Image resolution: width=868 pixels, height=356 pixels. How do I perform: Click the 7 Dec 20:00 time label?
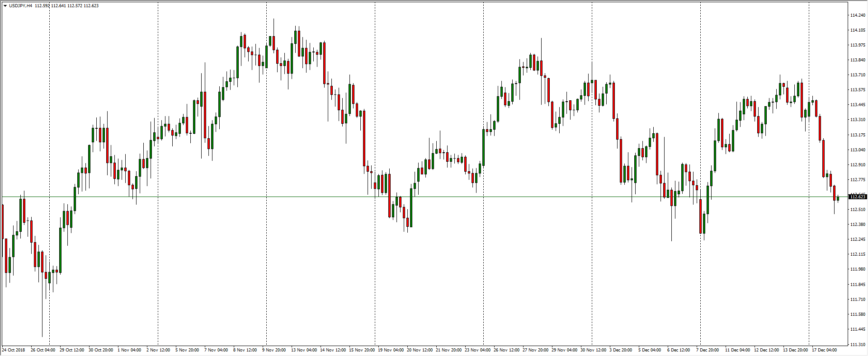click(708, 350)
